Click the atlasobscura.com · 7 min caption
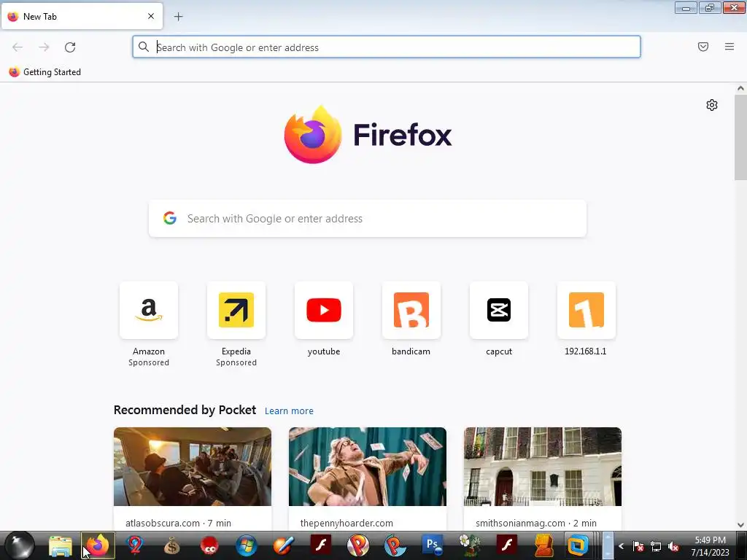 pyautogui.click(x=178, y=523)
